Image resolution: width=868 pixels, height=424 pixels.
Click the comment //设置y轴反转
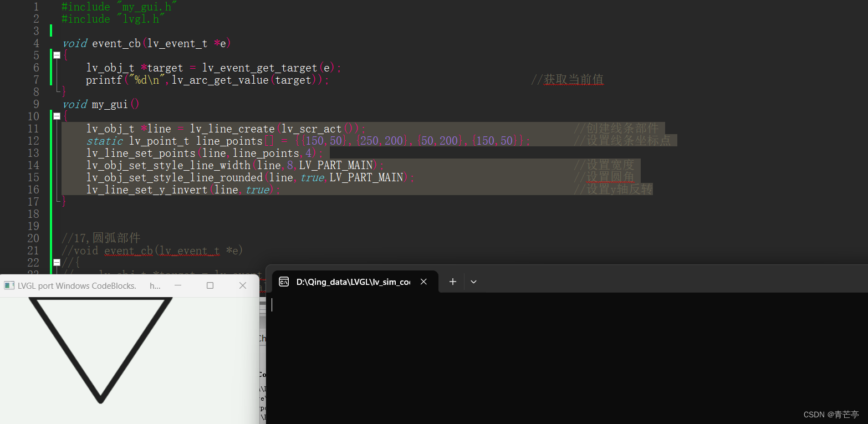613,190
